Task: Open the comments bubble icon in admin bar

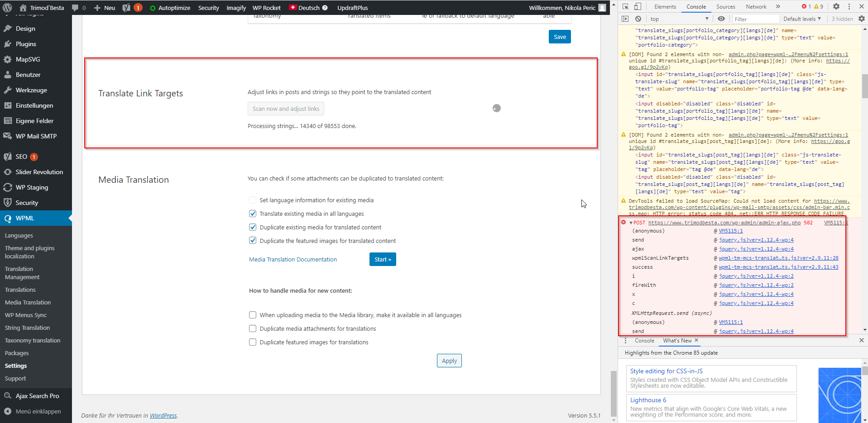Action: 75,8
